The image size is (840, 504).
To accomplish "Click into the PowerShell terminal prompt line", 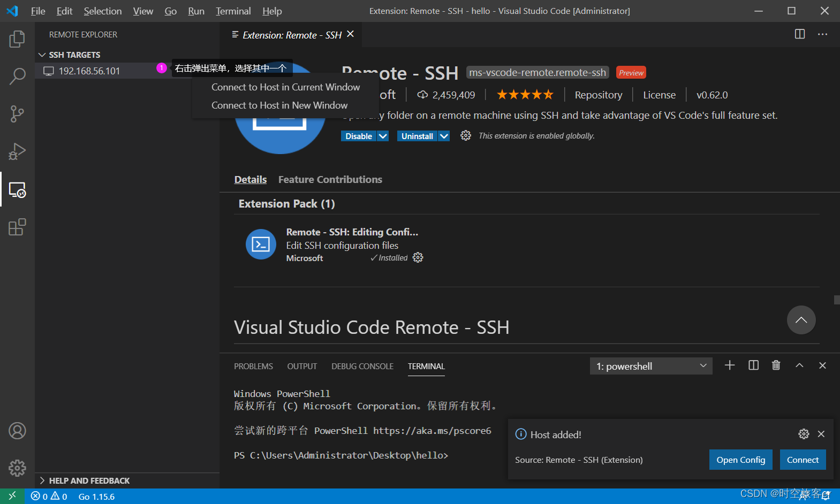I will 341,455.
